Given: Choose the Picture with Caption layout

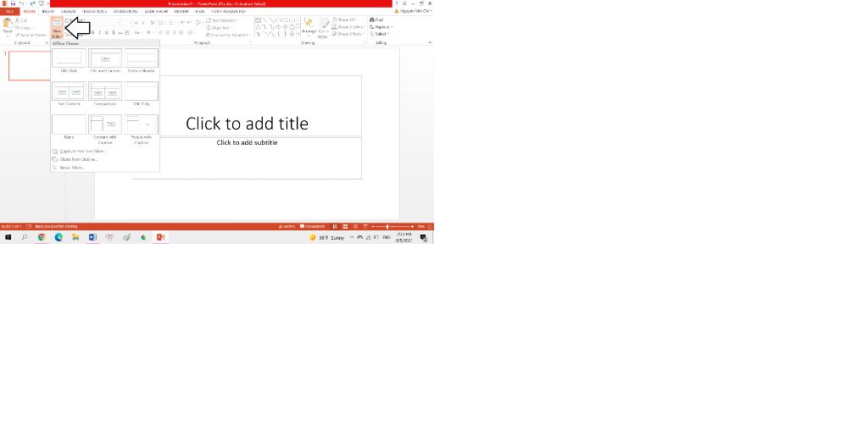Looking at the screenshot, I should [142, 130].
